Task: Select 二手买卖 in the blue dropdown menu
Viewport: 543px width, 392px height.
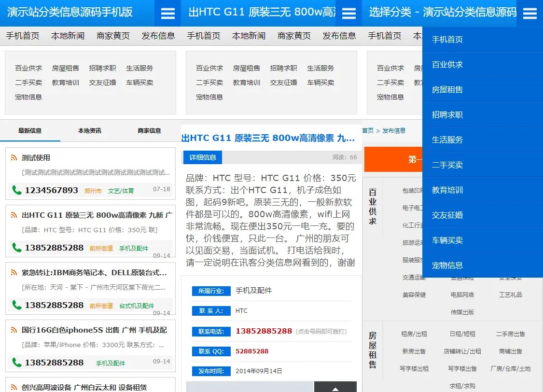Action: coord(482,165)
